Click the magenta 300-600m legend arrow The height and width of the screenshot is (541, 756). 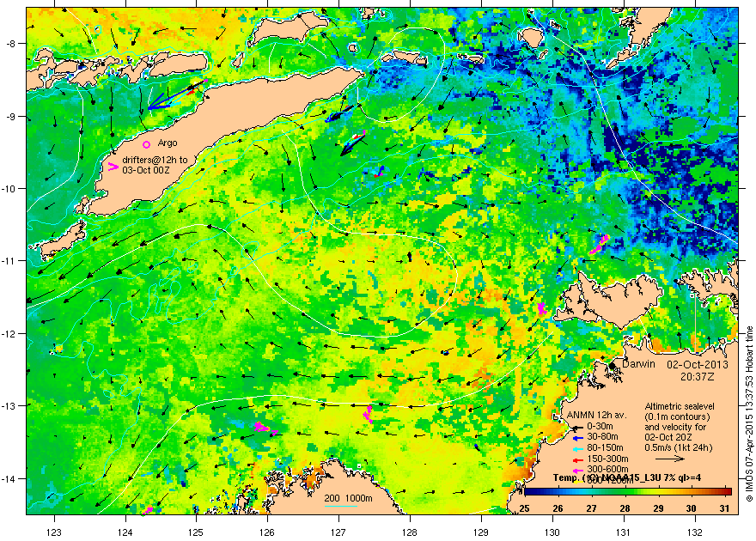pyautogui.click(x=576, y=469)
